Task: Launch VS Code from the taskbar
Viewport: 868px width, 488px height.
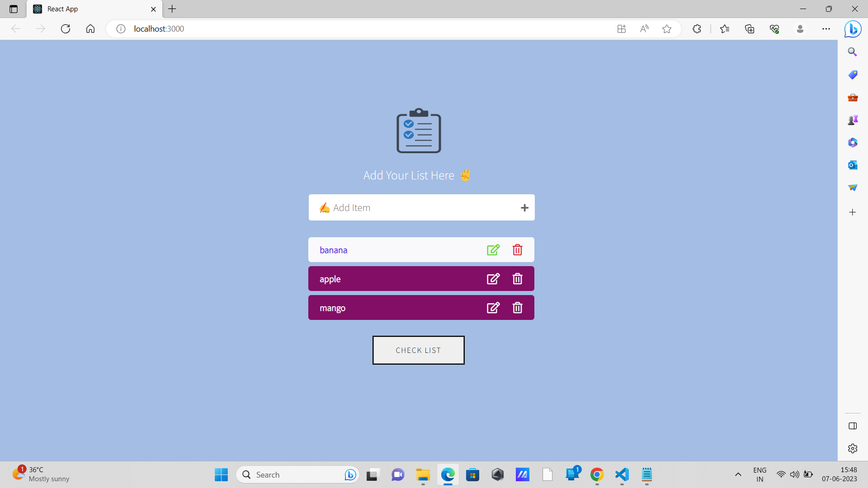Action: 621,475
